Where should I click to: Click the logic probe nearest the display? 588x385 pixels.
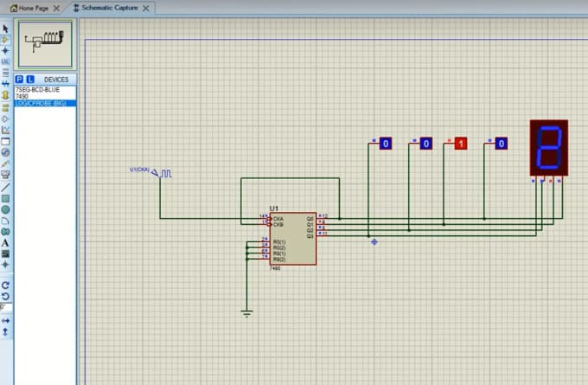[x=501, y=144]
